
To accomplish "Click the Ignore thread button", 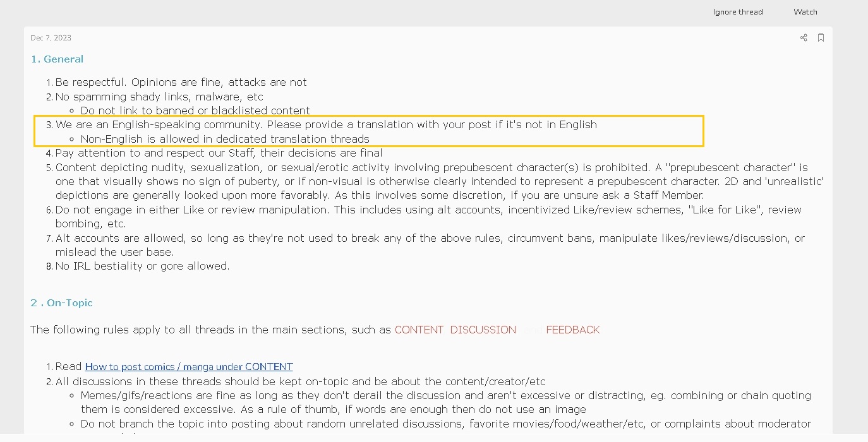I will [x=737, y=12].
